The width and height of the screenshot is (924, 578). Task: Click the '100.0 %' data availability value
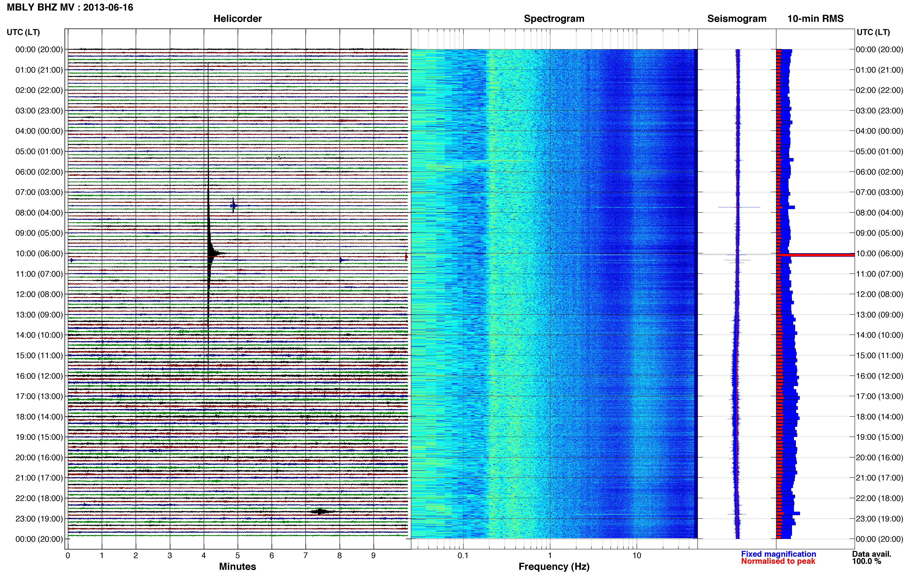click(866, 561)
